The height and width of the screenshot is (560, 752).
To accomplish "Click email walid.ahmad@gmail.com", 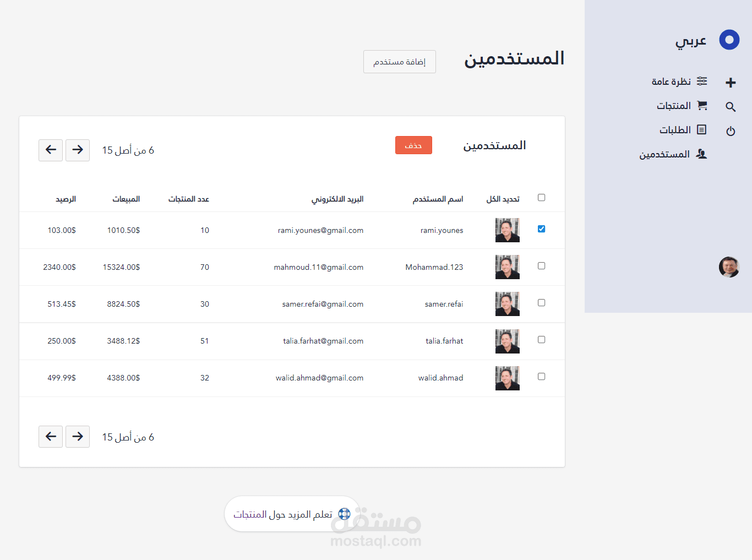I will click(x=319, y=378).
